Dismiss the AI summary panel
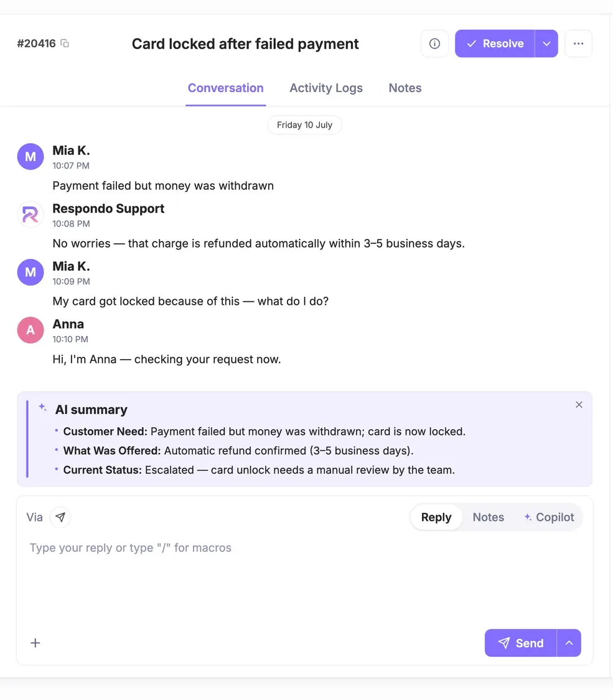The height and width of the screenshot is (700, 613). [579, 404]
